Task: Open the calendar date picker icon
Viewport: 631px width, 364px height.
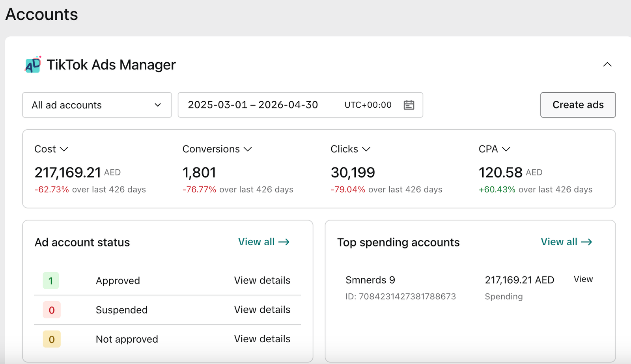Action: click(x=409, y=105)
